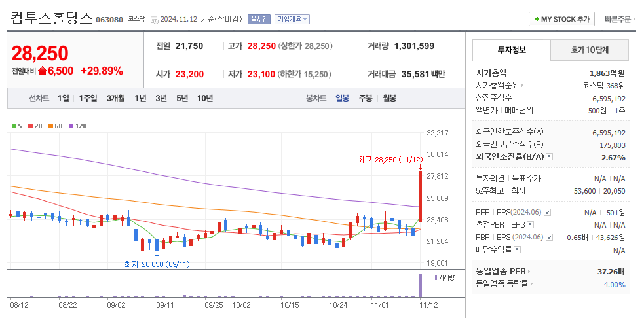This screenshot has width=644, height=318.
Task: Click the red up-arrow price change icon
Action: click(43, 71)
